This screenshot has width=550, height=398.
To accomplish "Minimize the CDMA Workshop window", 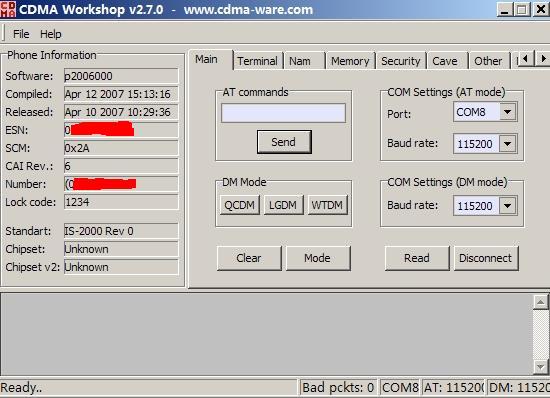I will point(504,9).
